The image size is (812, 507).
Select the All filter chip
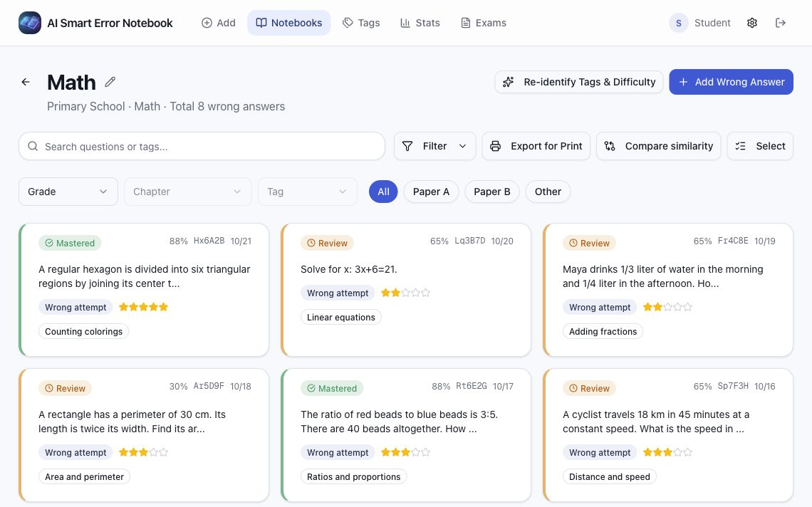pyautogui.click(x=383, y=192)
